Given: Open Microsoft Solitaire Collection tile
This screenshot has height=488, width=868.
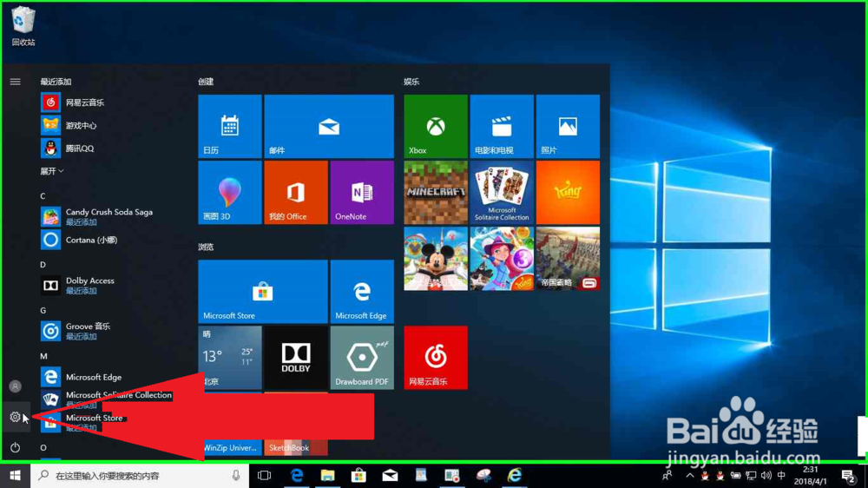Looking at the screenshot, I should point(502,193).
